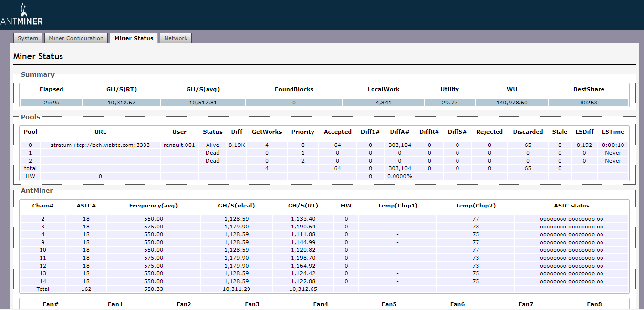This screenshot has width=644, height=310.
Task: Click the Utility value 29.77
Action: tap(450, 103)
